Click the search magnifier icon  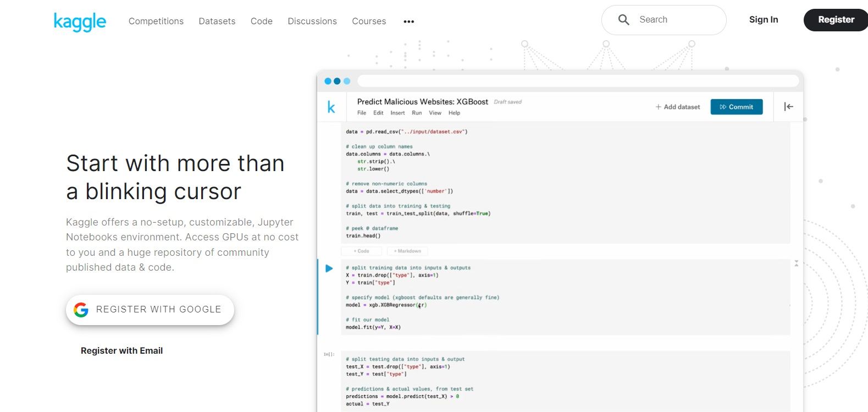click(x=623, y=20)
